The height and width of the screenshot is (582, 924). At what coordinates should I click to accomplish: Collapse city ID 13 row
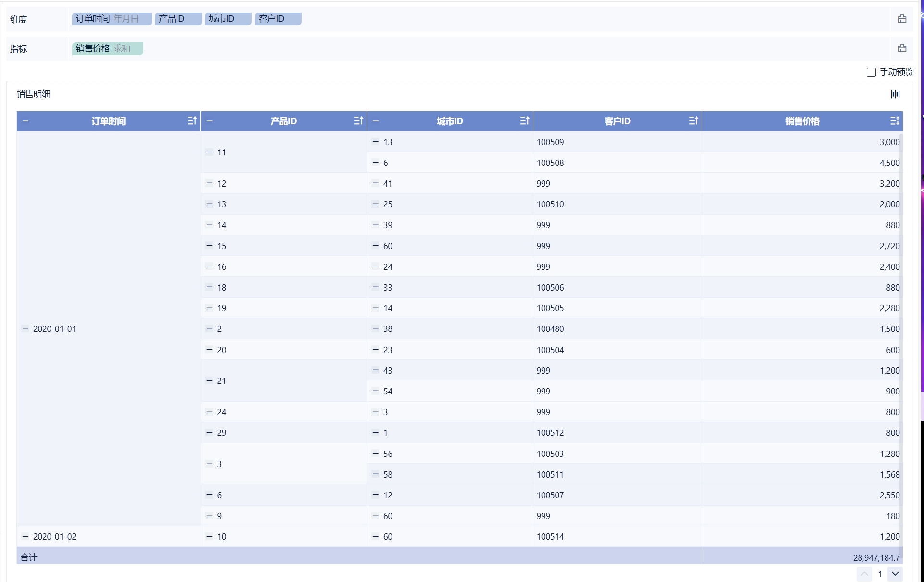coord(376,142)
